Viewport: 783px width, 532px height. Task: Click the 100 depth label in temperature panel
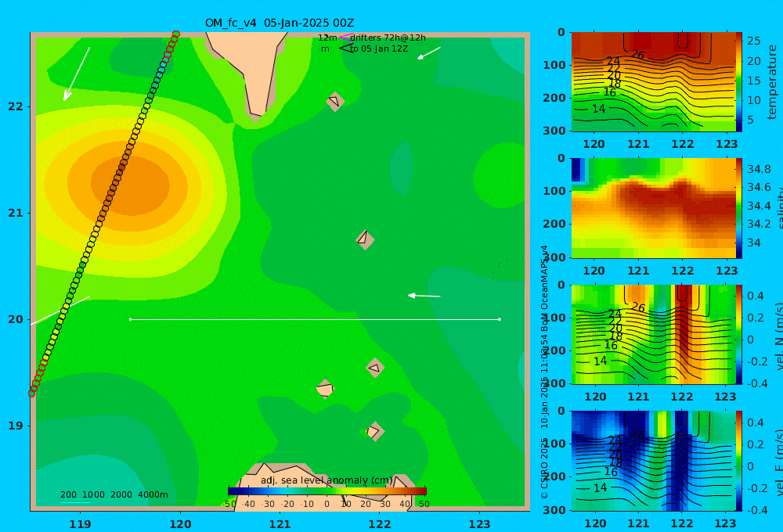click(x=554, y=65)
